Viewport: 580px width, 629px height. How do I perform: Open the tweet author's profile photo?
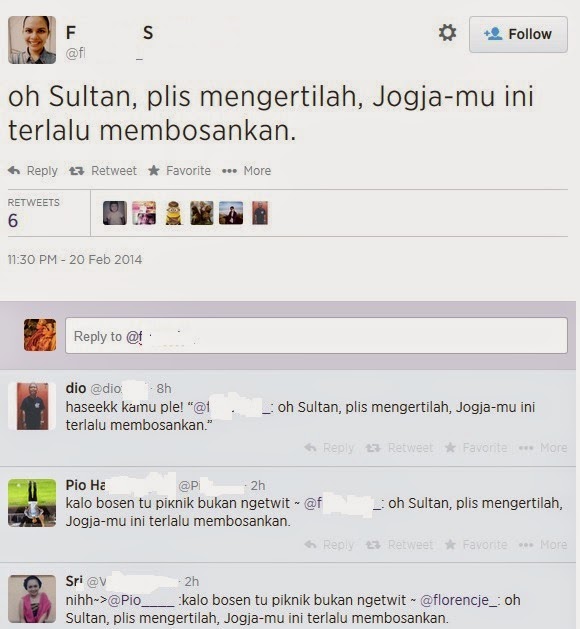[32, 40]
